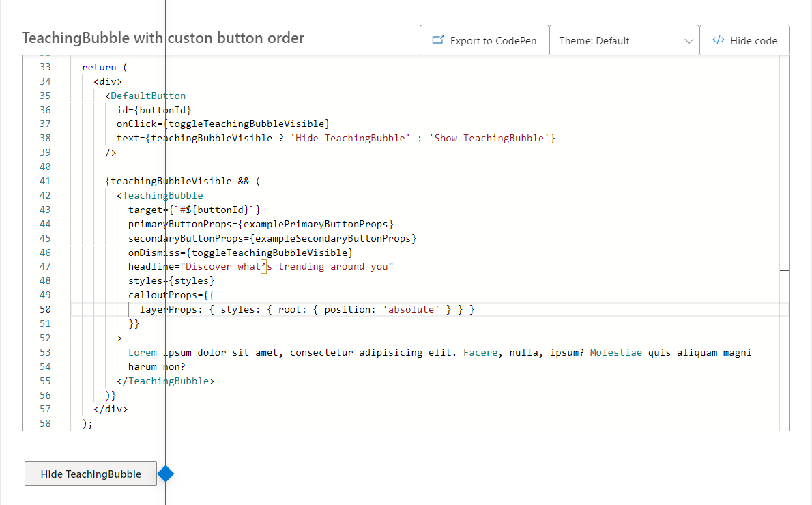
Task: Select line number 42 beside TeachingBubble tag
Action: click(45, 195)
